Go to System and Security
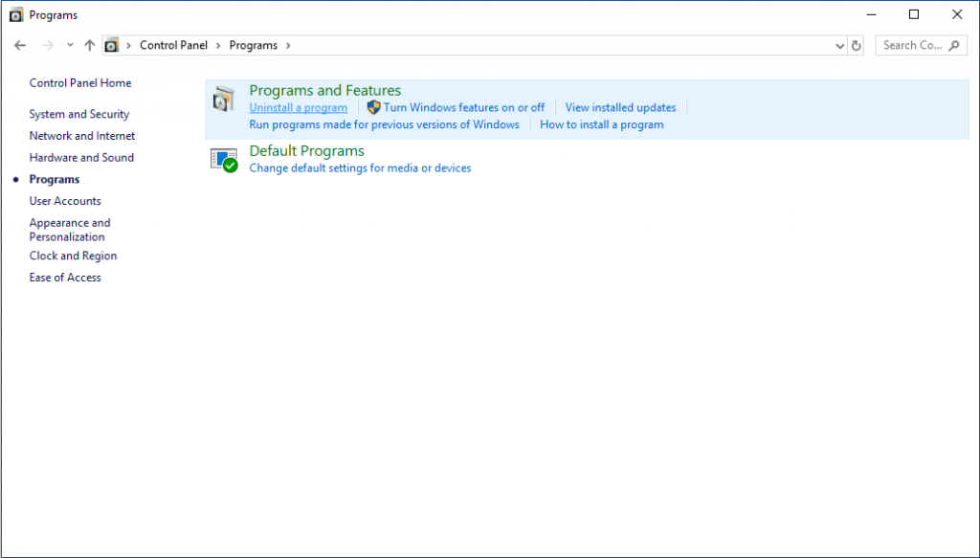The height and width of the screenshot is (558, 980). click(x=78, y=114)
